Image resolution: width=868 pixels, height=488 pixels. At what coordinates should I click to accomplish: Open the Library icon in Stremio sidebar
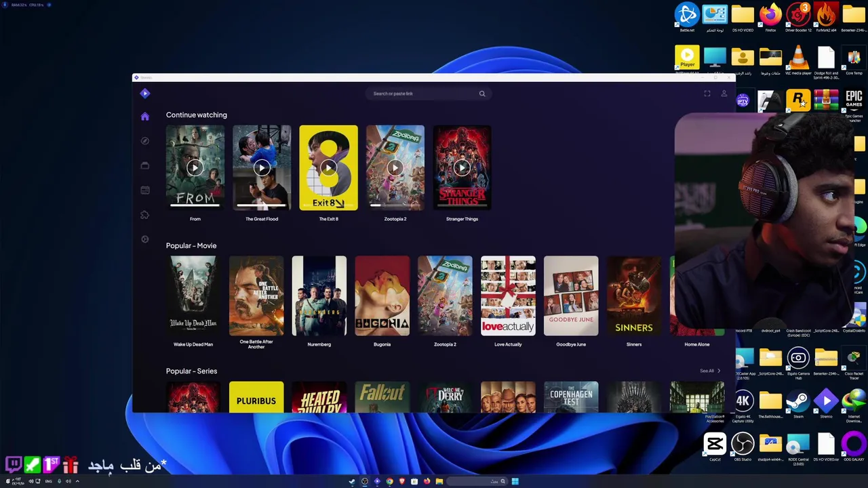coord(144,165)
